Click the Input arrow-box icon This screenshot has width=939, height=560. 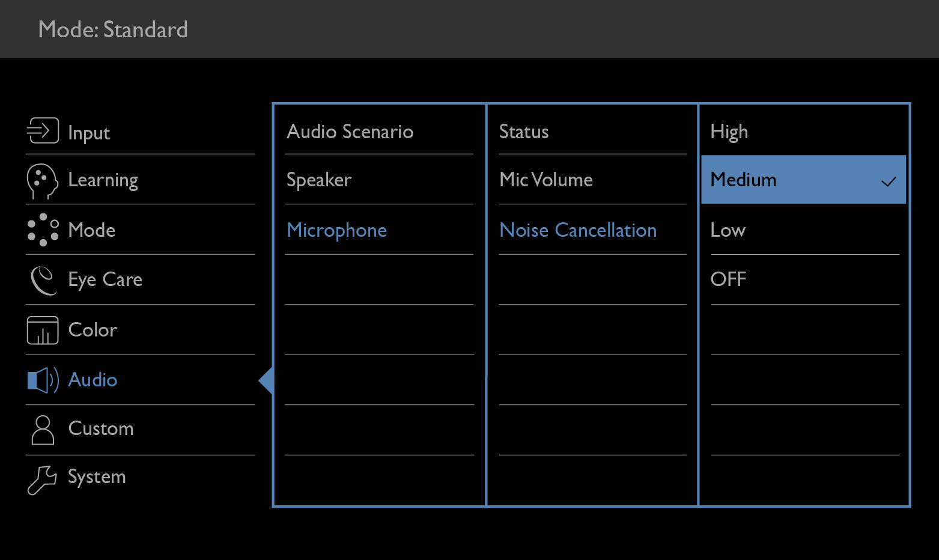pos(43,130)
